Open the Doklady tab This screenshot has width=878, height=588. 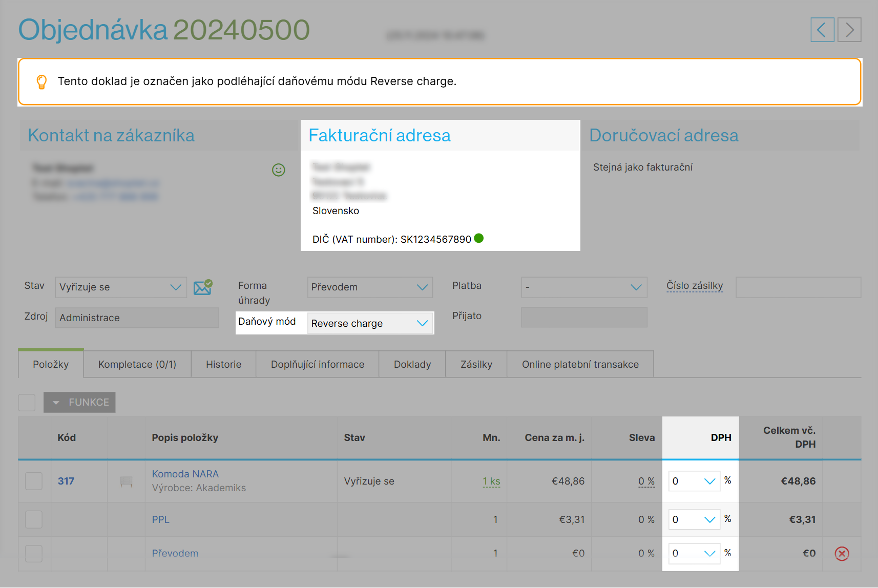(412, 364)
